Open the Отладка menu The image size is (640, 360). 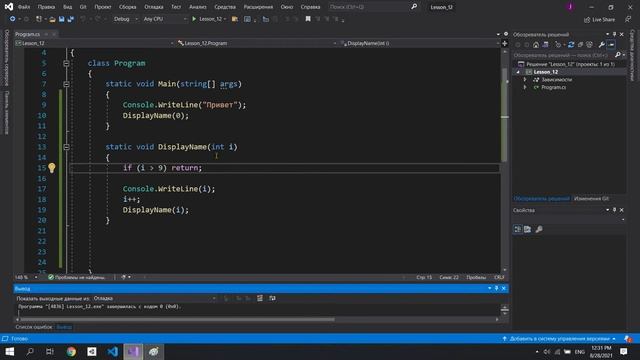[x=154, y=7]
